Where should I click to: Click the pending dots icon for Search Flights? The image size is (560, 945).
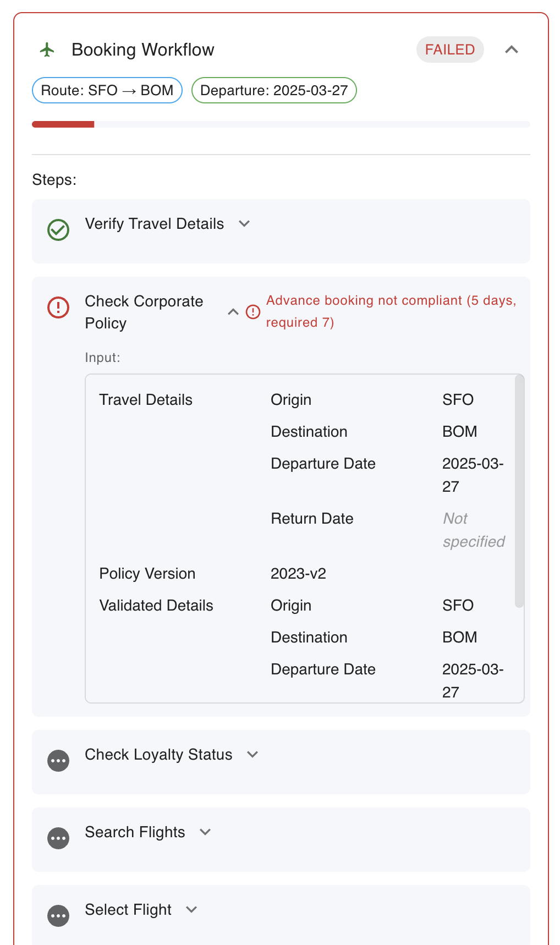tap(58, 838)
